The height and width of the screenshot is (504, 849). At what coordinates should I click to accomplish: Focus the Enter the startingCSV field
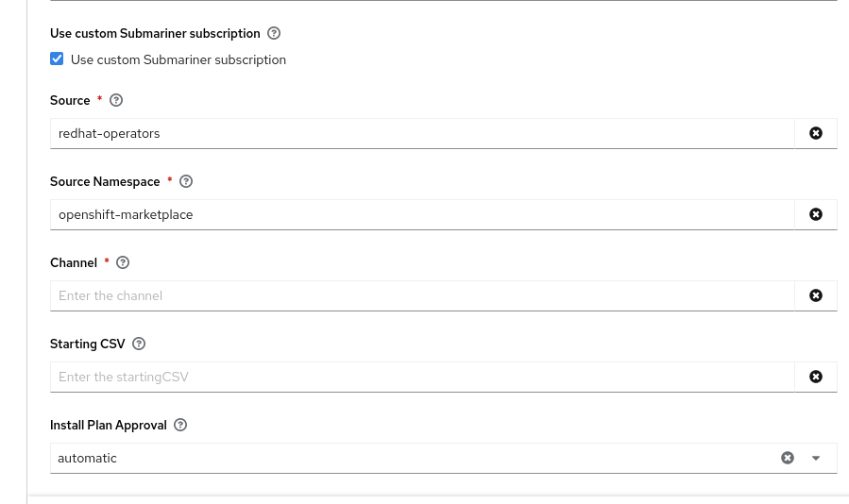click(422, 377)
